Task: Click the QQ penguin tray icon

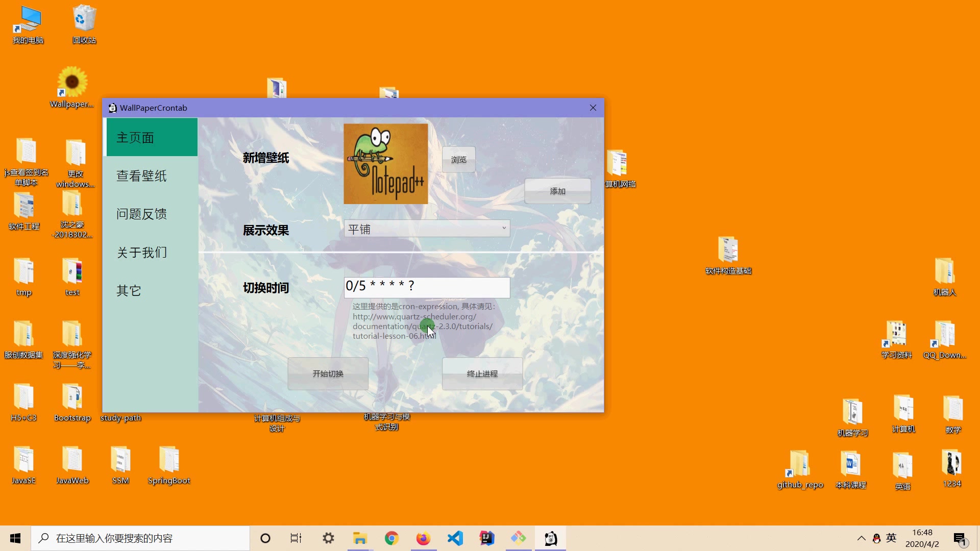Action: (x=876, y=538)
